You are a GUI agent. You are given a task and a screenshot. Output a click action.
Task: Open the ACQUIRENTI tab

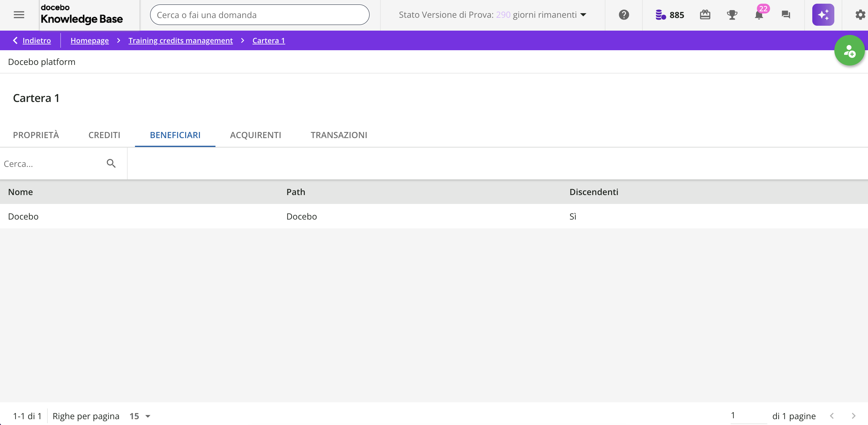pos(256,135)
